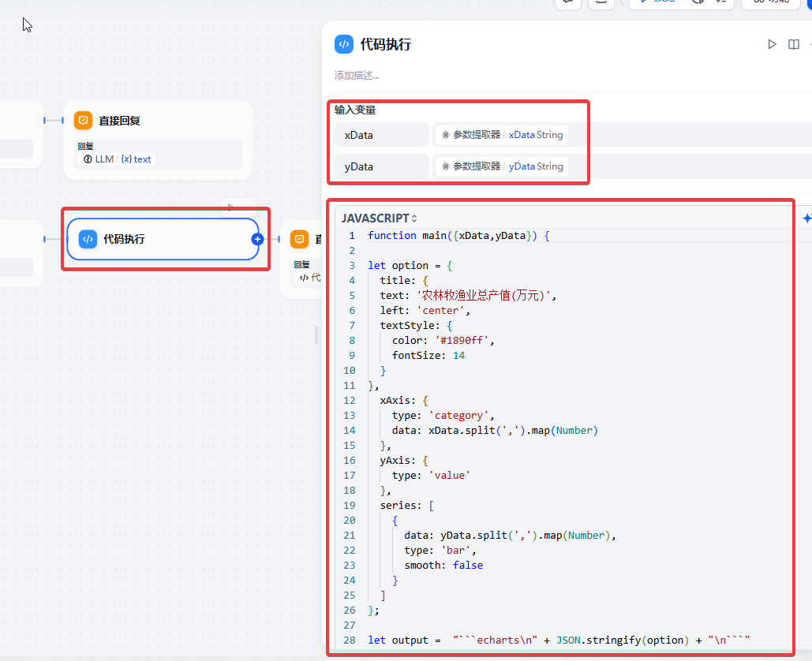Click the code line type: 'value'
The width and height of the screenshot is (812, 661).
431,476
